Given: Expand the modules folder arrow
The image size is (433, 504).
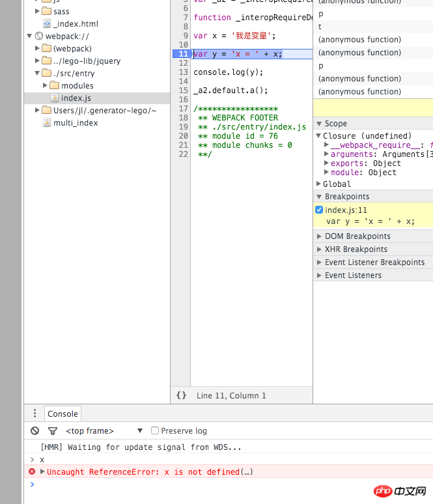Looking at the screenshot, I should coord(45,85).
